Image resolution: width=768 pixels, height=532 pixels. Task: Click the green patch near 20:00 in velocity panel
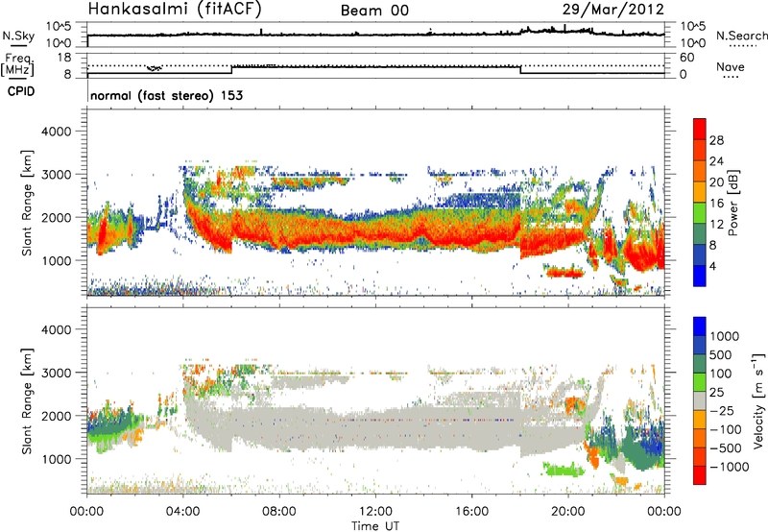tap(564, 470)
